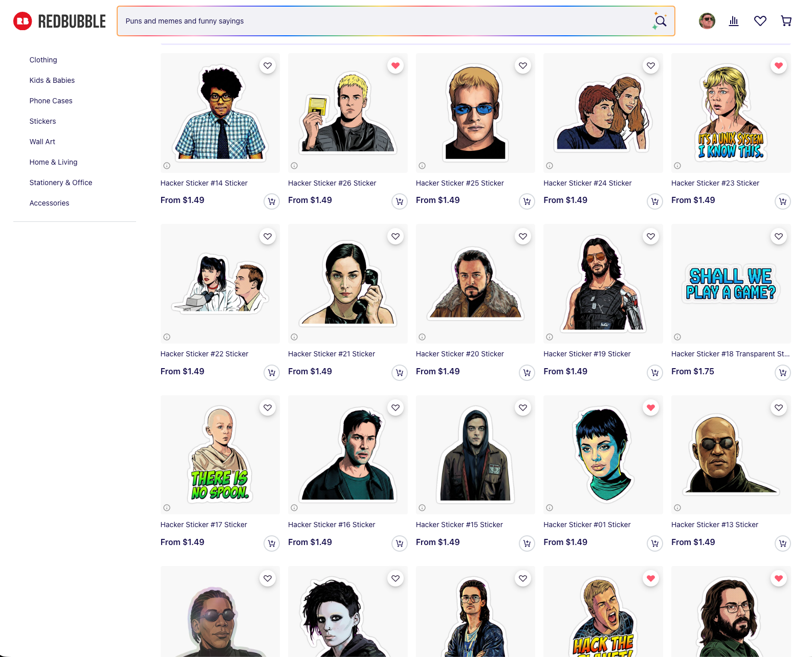Open Hacker Sticker #15 Sticker title link
Viewport: 812px width, 657px height.
coord(459,525)
